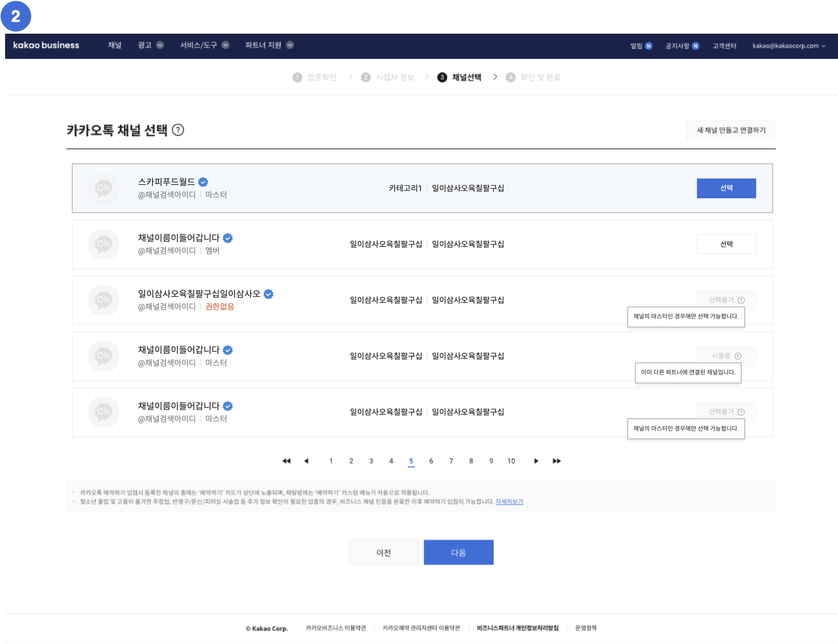Click the 새 채널 만들고 연결하기 button
Screen dimensions: 838x644
click(731, 130)
